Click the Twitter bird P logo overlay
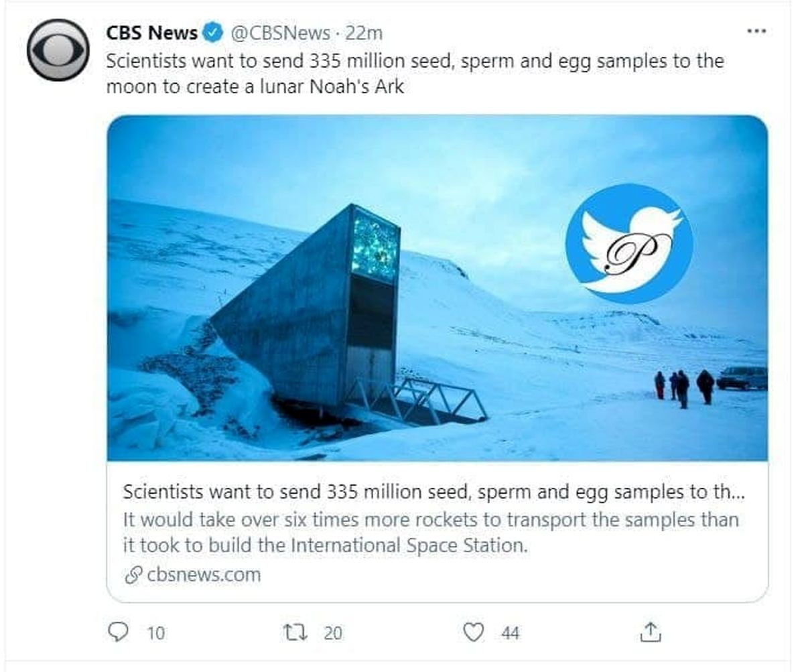The image size is (804, 672). (x=628, y=243)
